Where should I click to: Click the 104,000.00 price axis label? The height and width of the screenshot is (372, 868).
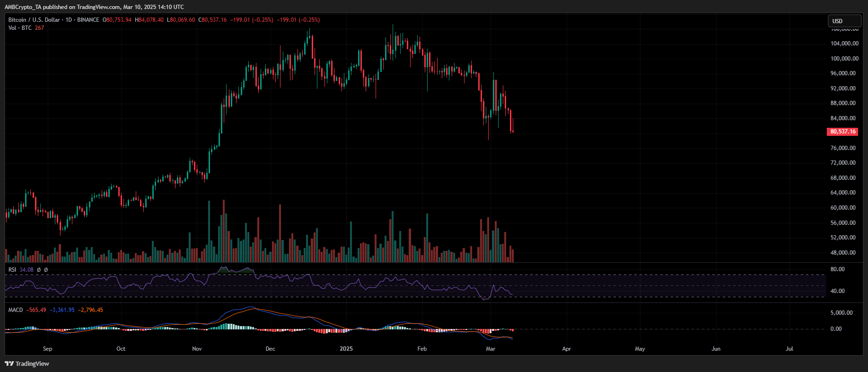tap(844, 44)
